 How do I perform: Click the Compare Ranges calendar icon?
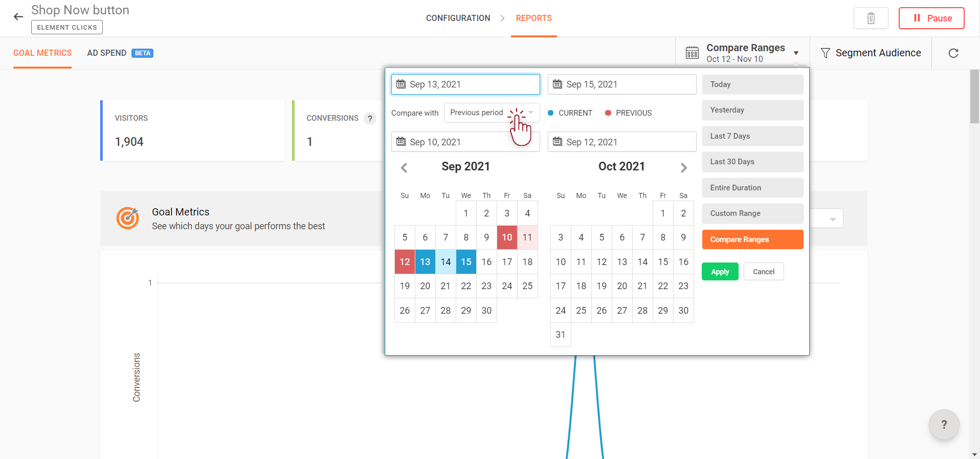[x=692, y=53]
